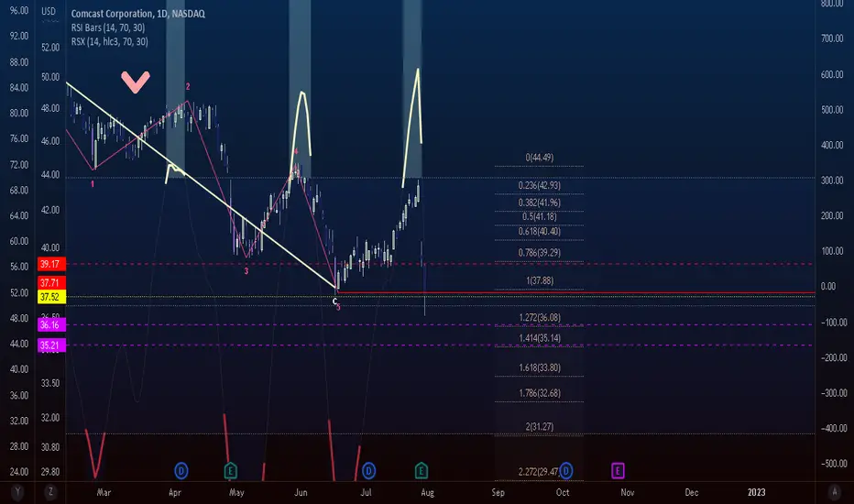Click the yellow 37.52 price label
This screenshot has width=854, height=504.
[x=51, y=297]
